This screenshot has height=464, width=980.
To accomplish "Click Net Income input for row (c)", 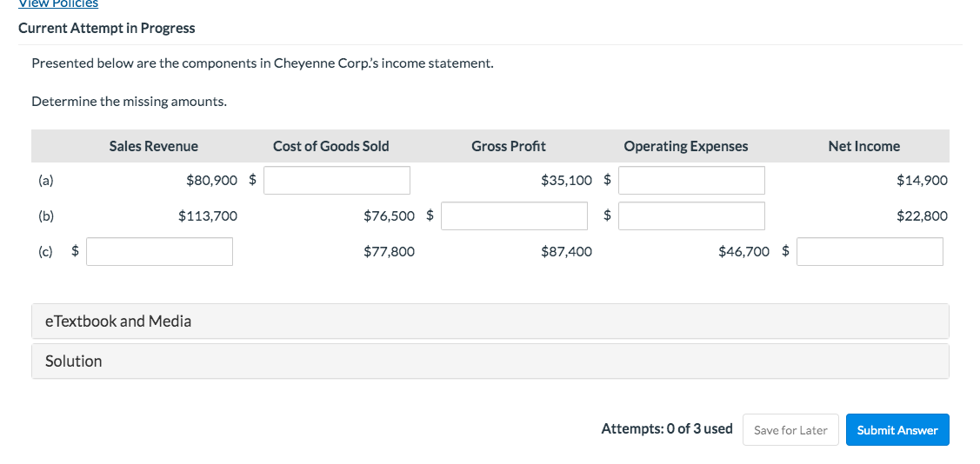I will tap(870, 252).
